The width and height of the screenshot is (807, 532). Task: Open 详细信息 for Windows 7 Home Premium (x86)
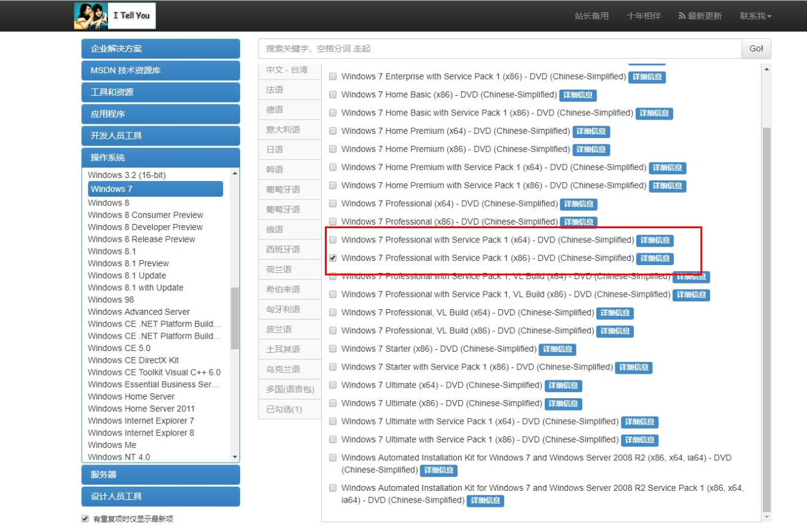[591, 150]
